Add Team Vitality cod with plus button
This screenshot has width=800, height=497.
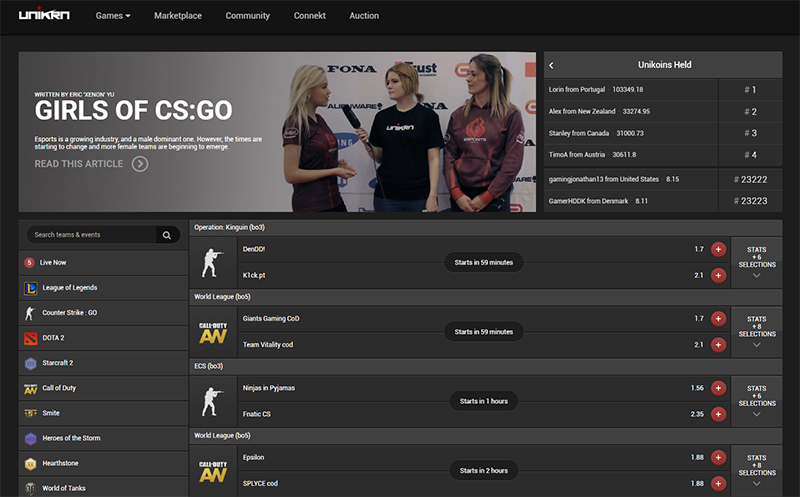(x=718, y=345)
